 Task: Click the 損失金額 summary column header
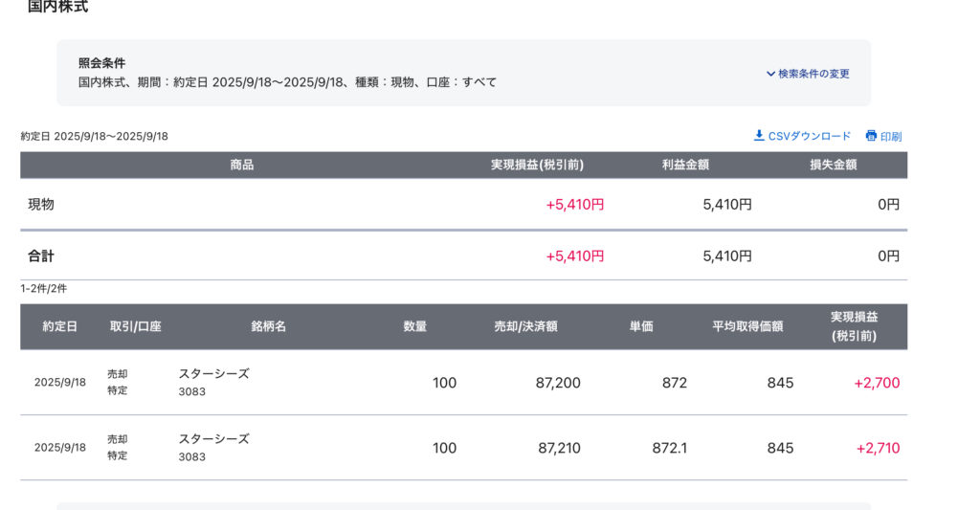tap(833, 165)
